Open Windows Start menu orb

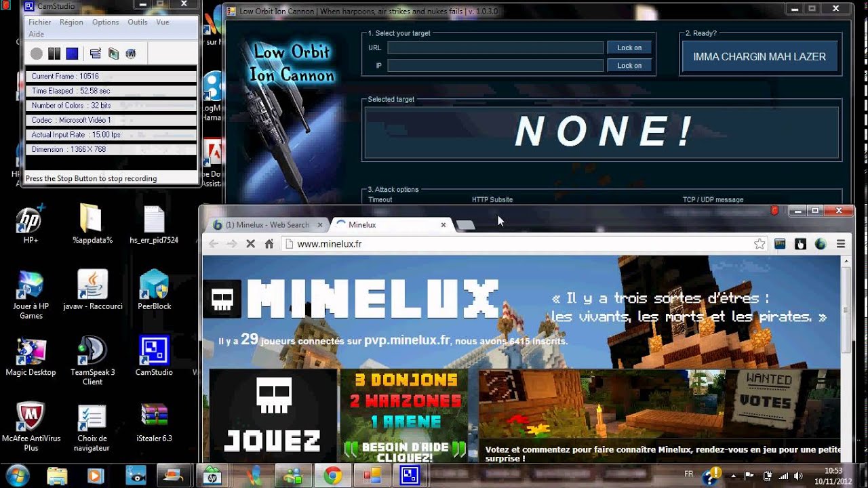point(16,476)
